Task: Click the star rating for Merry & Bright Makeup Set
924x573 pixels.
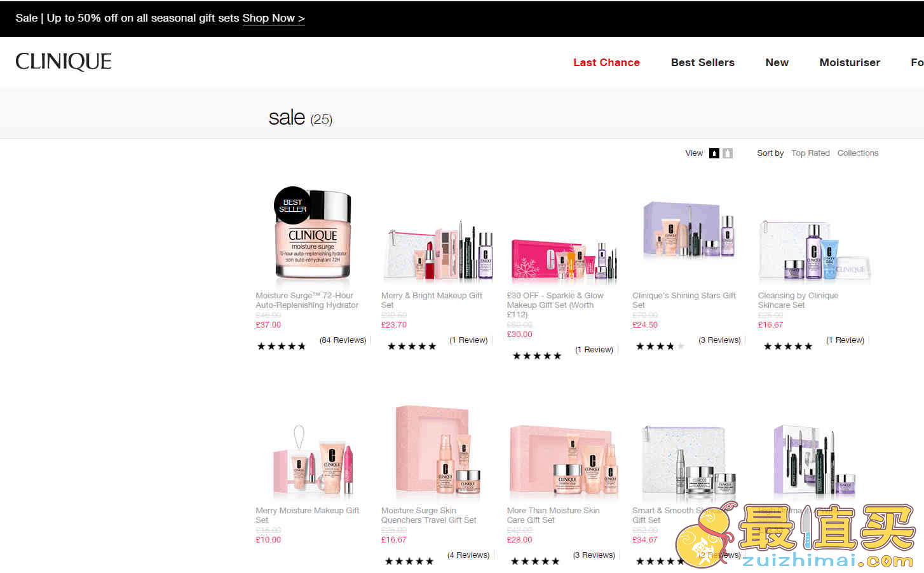Action: click(412, 347)
